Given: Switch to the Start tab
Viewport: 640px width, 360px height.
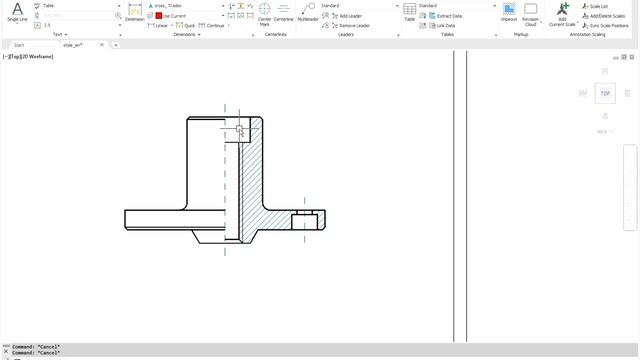Looking at the screenshot, I should pyautogui.click(x=19, y=45).
